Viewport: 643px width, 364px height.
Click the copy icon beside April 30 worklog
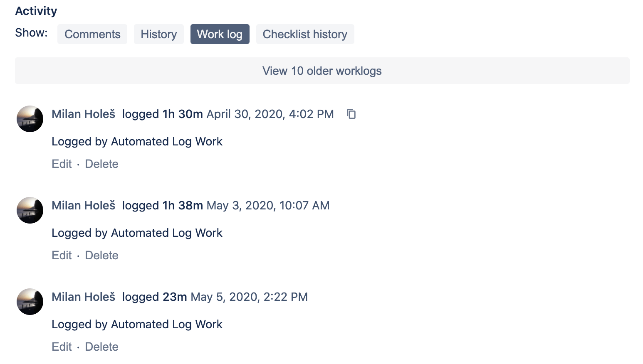351,114
